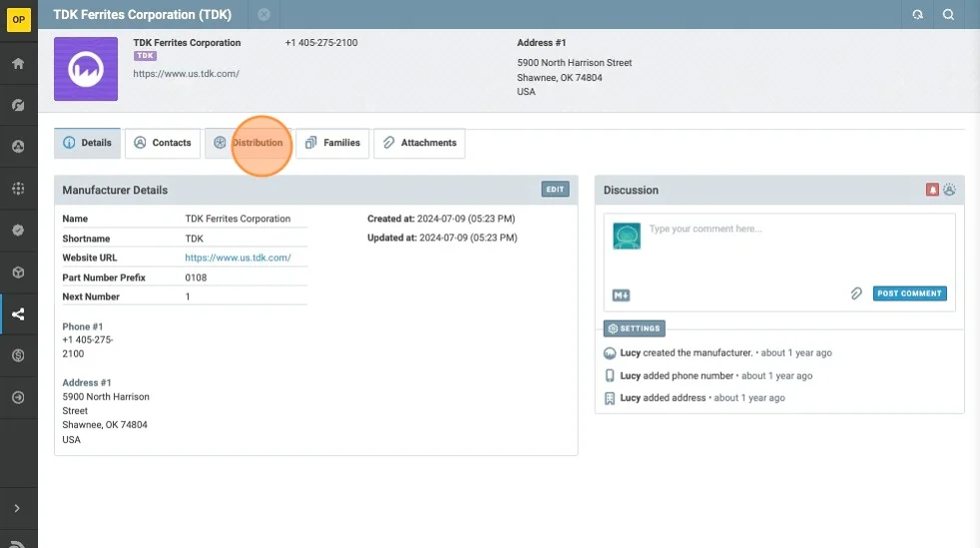
Task: Click the search magnifier in top bar
Action: coord(948,15)
